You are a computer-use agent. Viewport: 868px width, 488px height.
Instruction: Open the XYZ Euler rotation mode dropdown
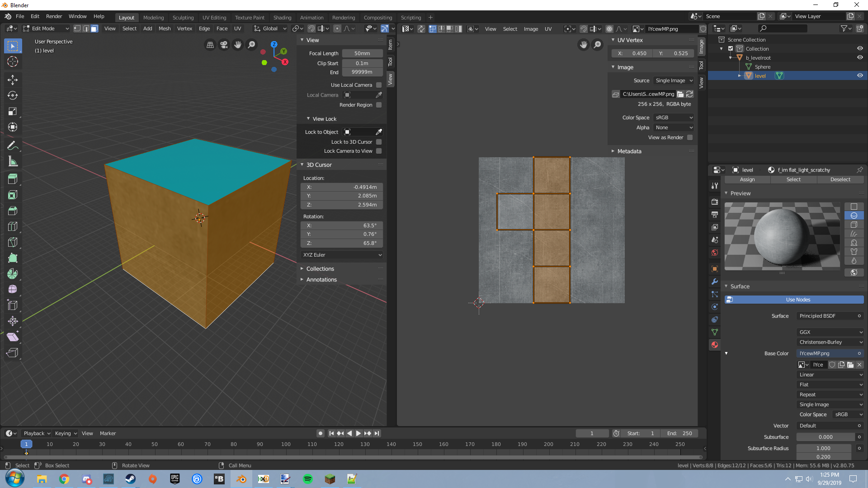pos(342,255)
